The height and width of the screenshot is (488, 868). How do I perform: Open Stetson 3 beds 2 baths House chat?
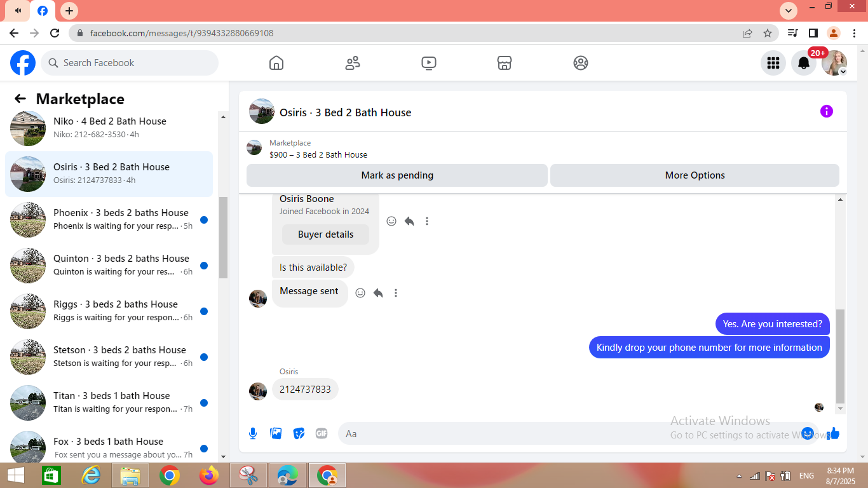coord(109,356)
